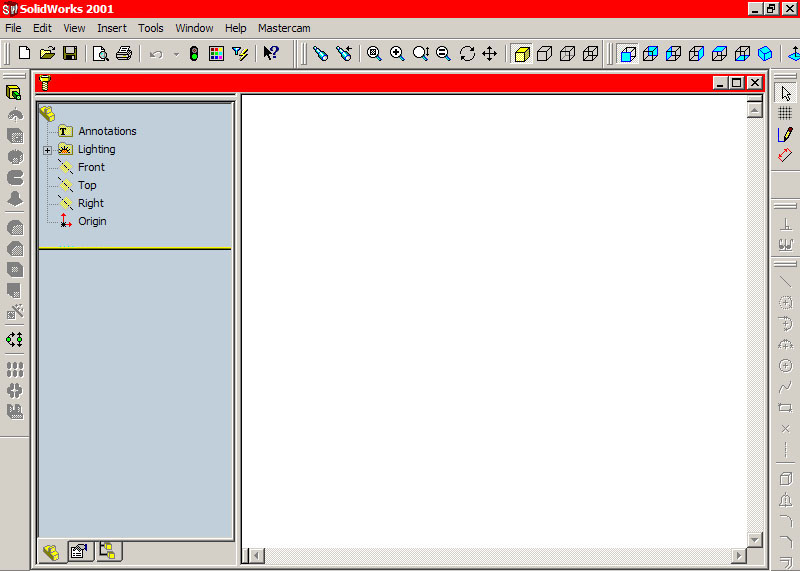Screen dimensions: 800x571
Task: Switch to the PropertyManager tab
Action: coord(80,550)
